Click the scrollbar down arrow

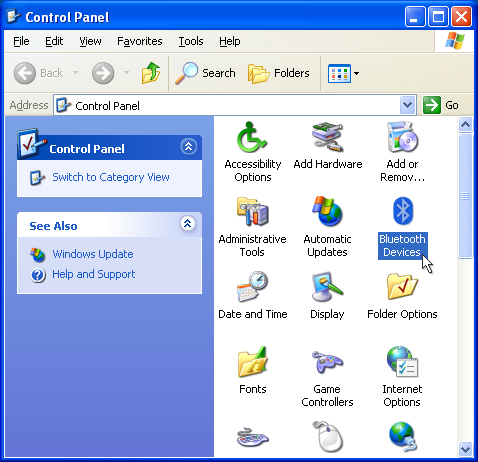pos(465,449)
